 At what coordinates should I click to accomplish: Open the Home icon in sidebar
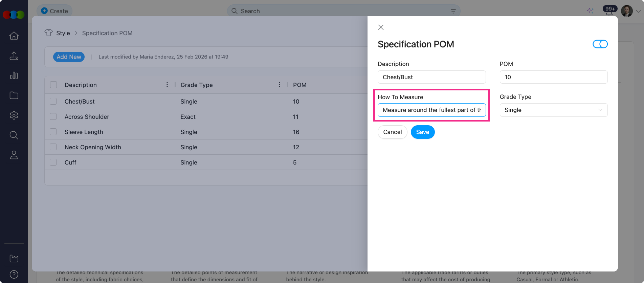tap(14, 36)
